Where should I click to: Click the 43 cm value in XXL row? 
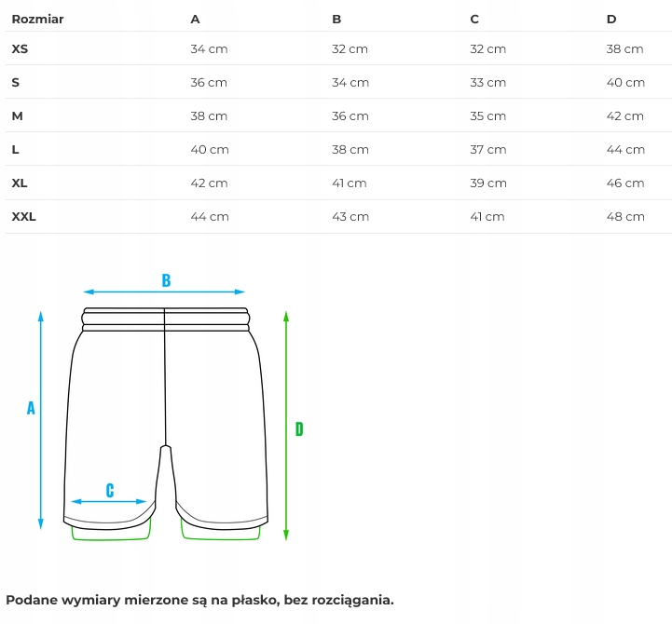(x=350, y=216)
